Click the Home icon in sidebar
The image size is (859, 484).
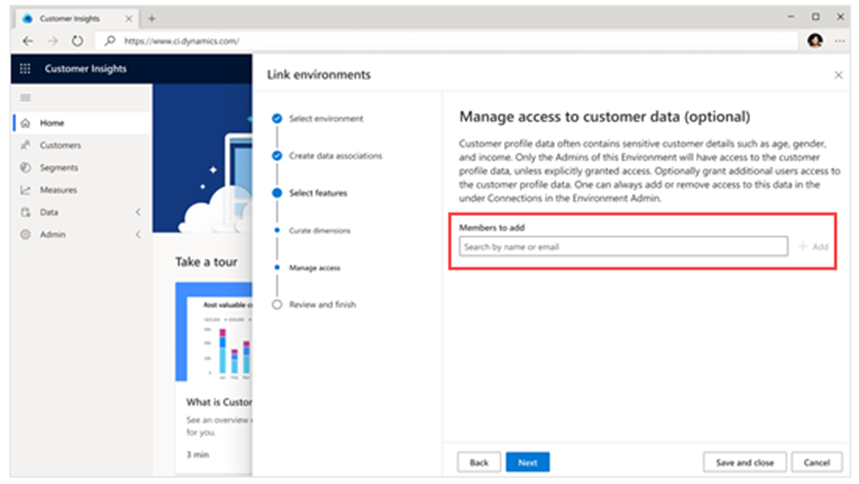(x=25, y=123)
